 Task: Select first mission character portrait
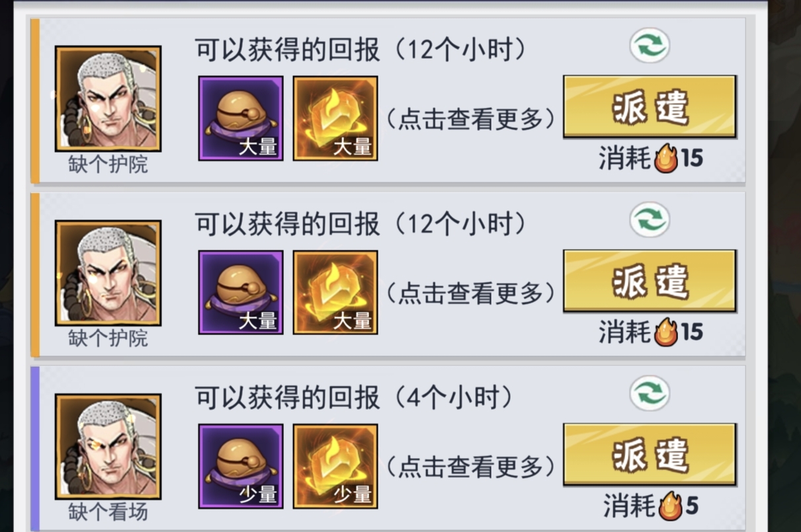(108, 99)
